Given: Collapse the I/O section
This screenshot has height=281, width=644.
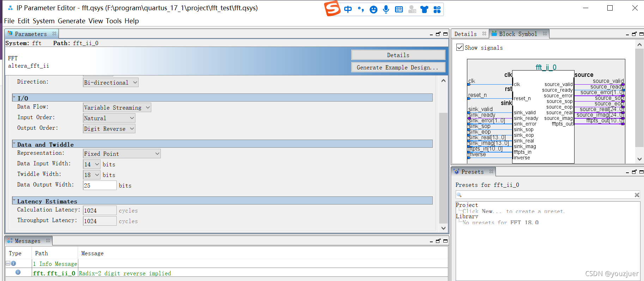Looking at the screenshot, I should [x=14, y=97].
